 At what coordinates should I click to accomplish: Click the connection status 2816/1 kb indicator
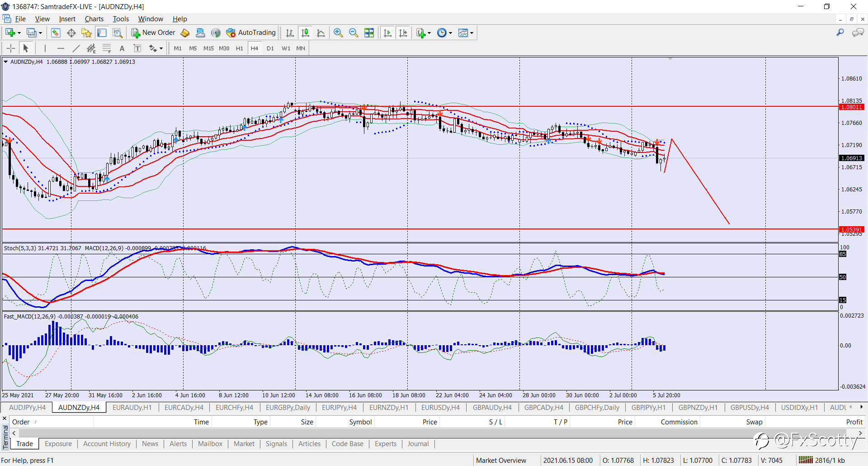[x=821, y=461]
